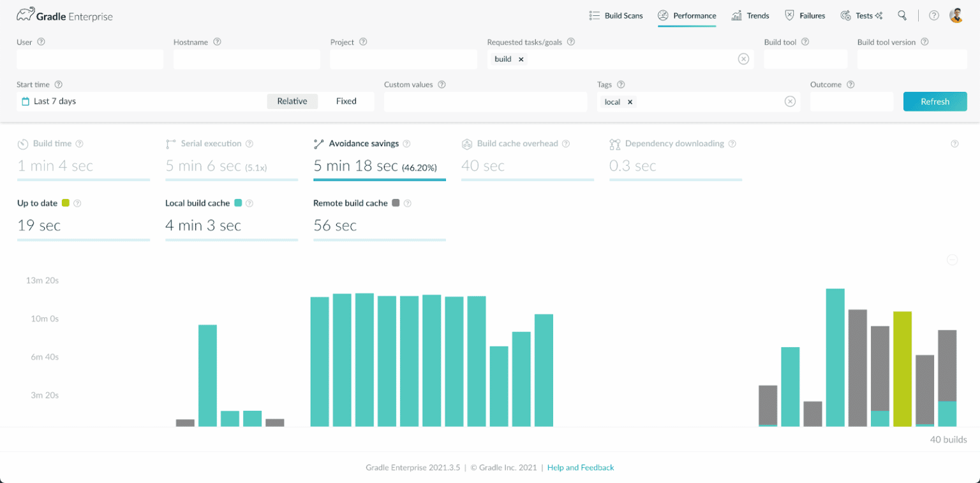The height and width of the screenshot is (483, 980).
Task: Switch Start time to Fixed
Action: pos(346,101)
